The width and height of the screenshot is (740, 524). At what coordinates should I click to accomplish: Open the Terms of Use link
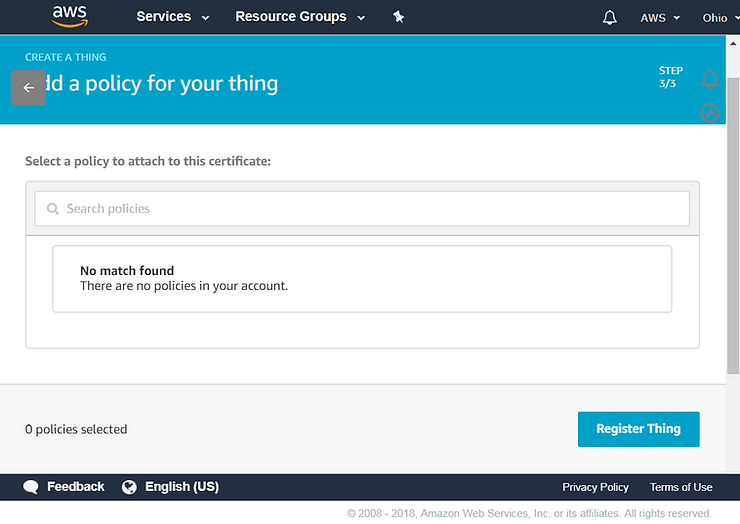pos(681,487)
